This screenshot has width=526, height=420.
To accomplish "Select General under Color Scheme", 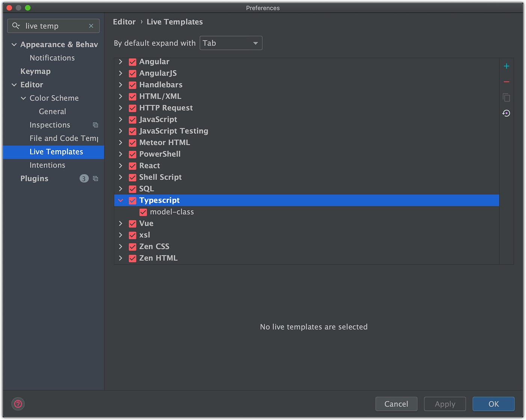I will (52, 111).
